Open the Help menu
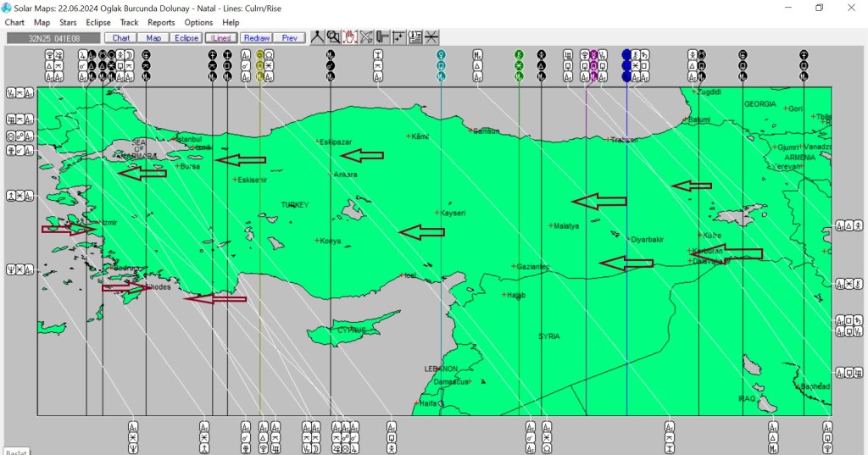This screenshot has height=455, width=868. 231,23
